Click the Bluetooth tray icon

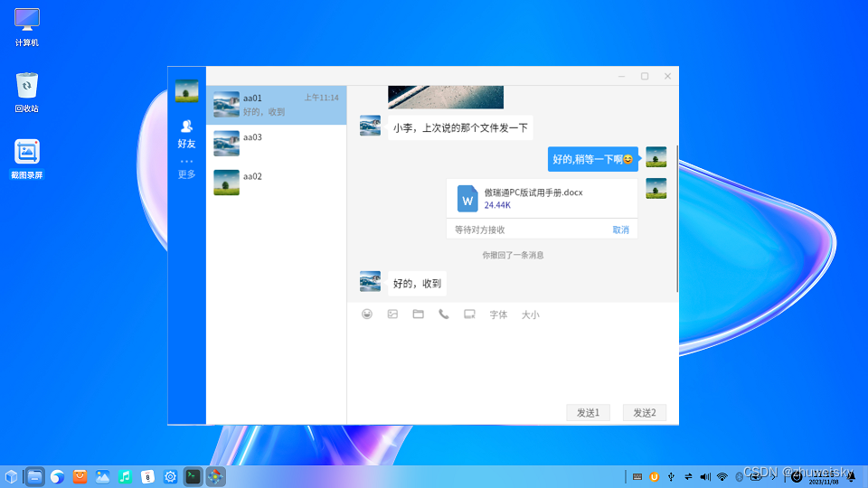[x=739, y=477]
